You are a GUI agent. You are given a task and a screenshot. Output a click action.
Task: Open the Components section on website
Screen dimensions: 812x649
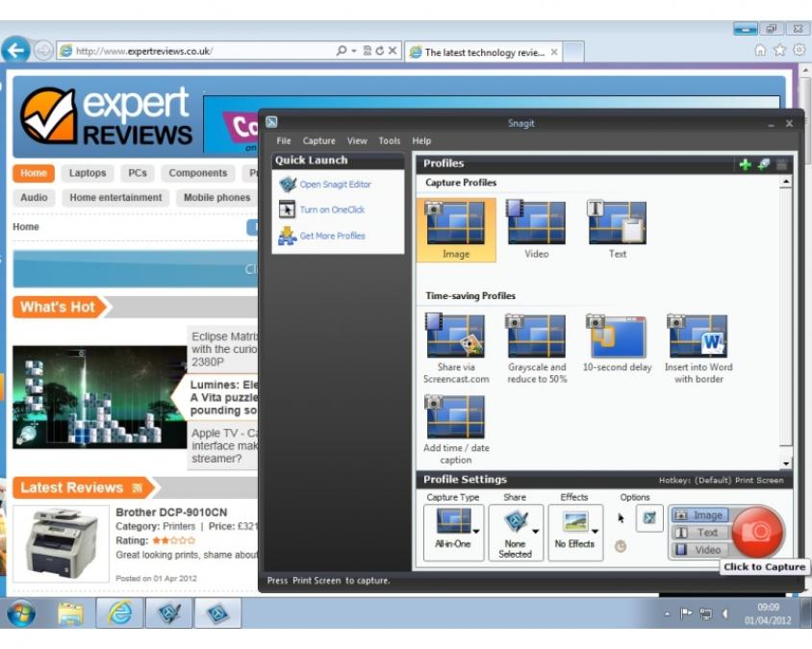click(x=198, y=173)
